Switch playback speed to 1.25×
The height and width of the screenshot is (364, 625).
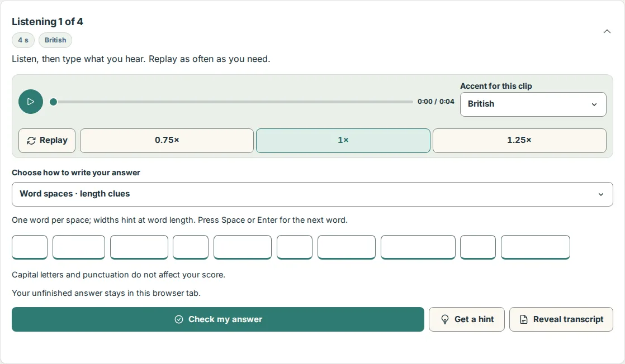(519, 141)
